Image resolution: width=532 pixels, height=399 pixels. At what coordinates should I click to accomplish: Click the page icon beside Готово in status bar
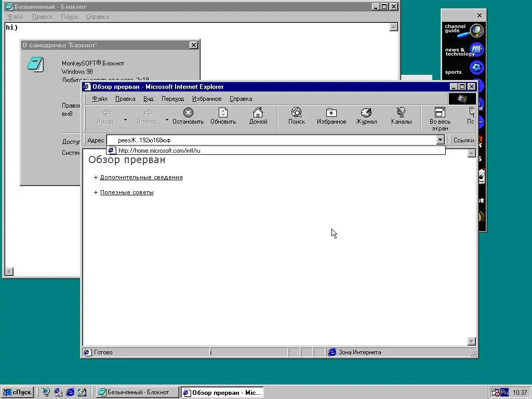(87, 352)
